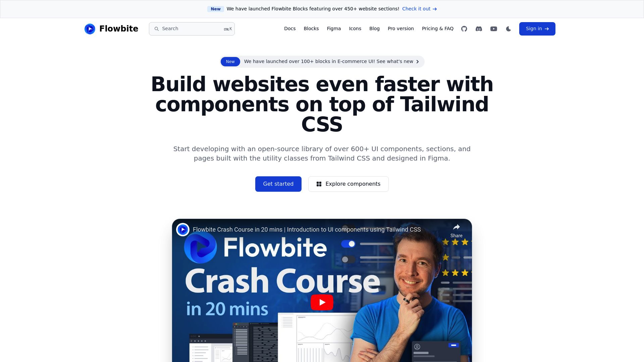Dismiss the top announcement banner
644x362 pixels.
[x=635, y=9]
